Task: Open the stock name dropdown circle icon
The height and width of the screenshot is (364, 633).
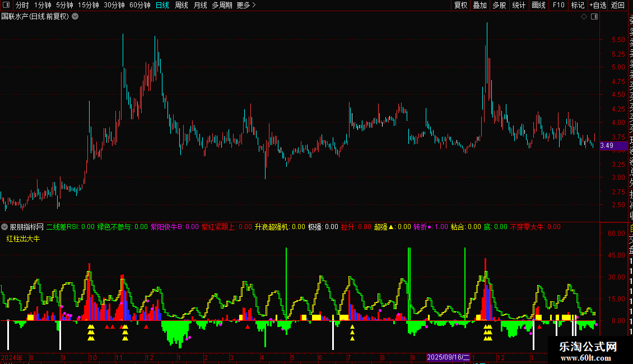Action: point(75,17)
